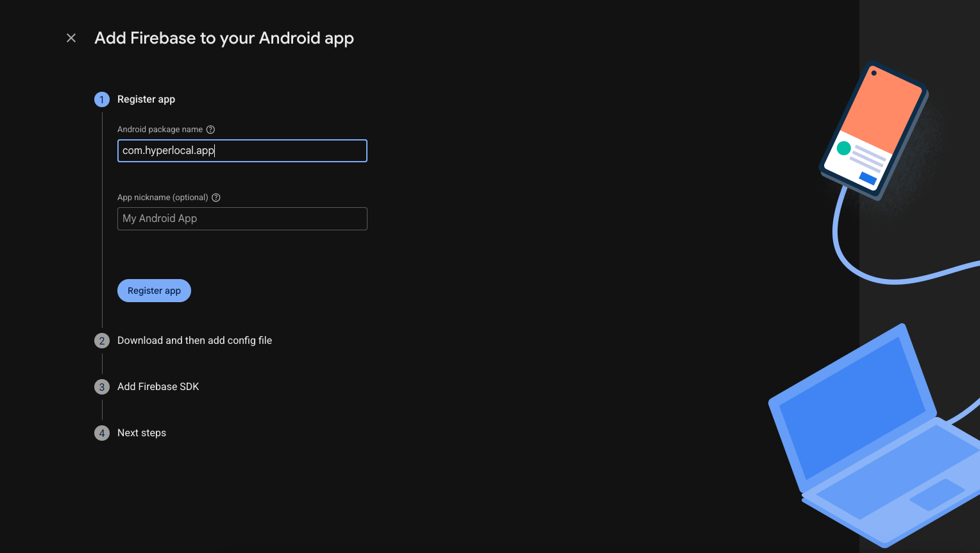
Task: Click the App nickname input field
Action: [242, 219]
